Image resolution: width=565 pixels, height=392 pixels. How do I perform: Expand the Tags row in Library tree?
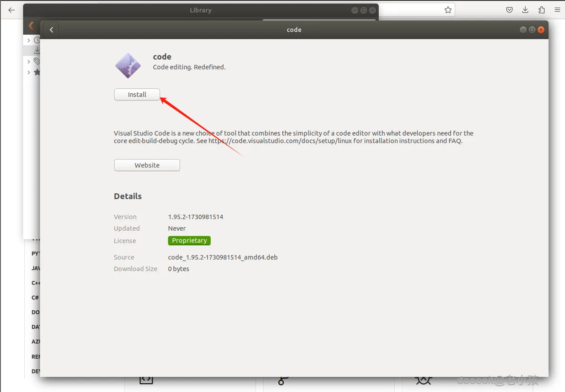(29, 61)
